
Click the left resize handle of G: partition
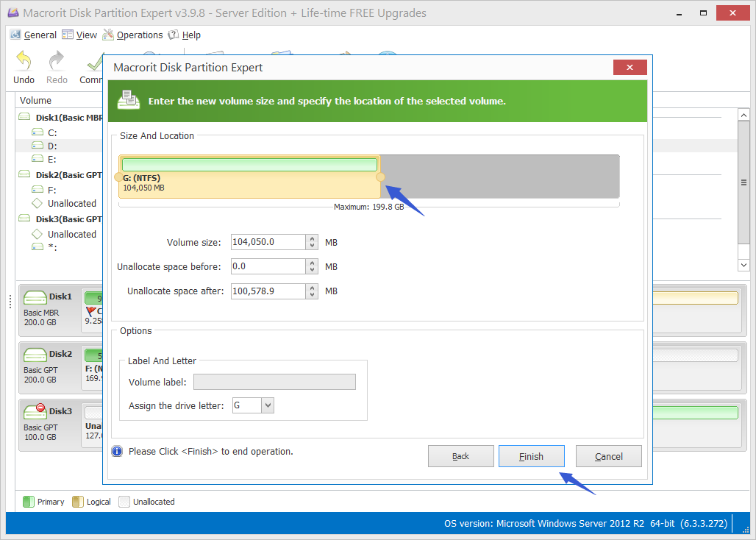tap(118, 177)
